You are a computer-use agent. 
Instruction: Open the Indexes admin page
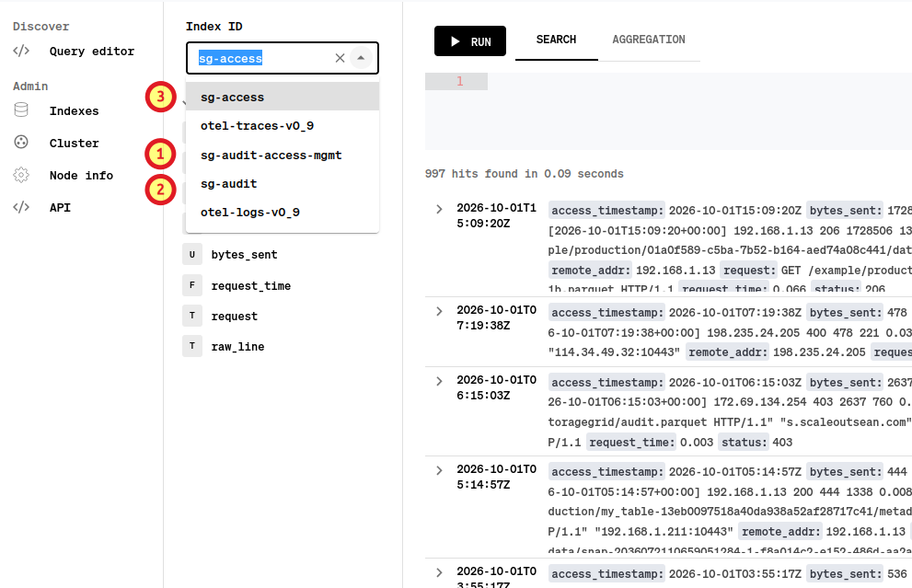click(74, 111)
